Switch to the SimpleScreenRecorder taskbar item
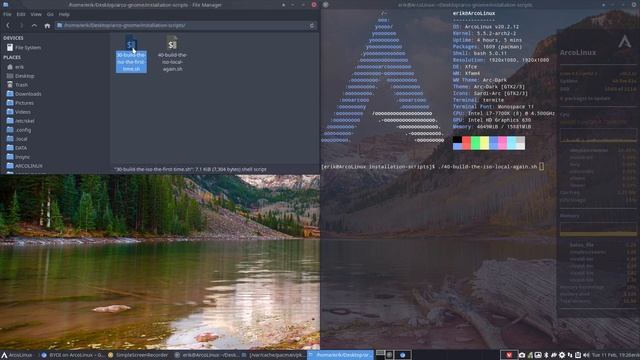Image resolution: width=640 pixels, height=360 pixels. 138,355
